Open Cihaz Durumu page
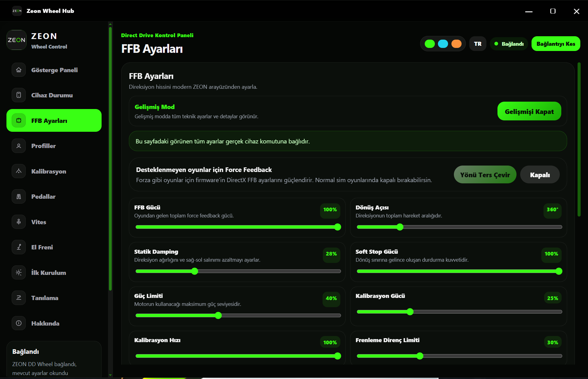Screen dimensions: 588x379 [x=54, y=95]
